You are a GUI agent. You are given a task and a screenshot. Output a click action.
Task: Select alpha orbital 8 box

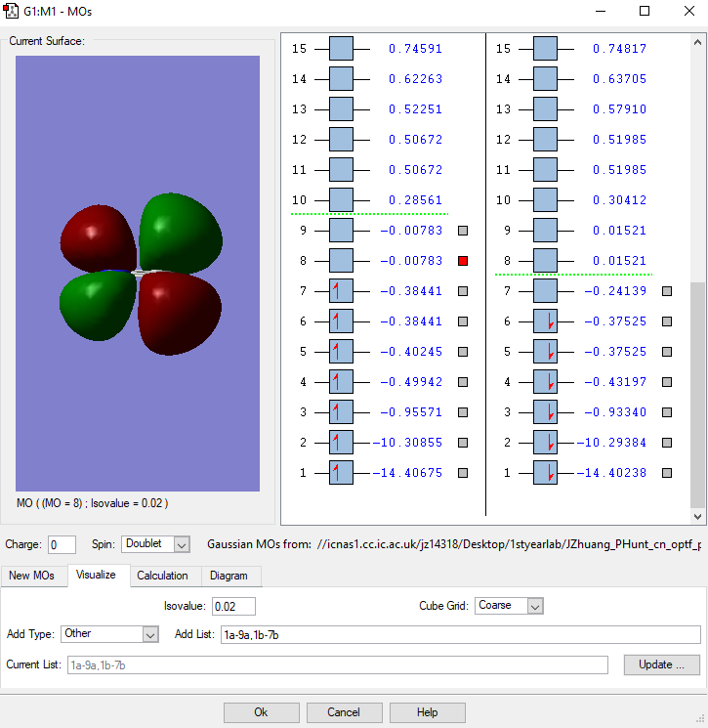(x=341, y=261)
